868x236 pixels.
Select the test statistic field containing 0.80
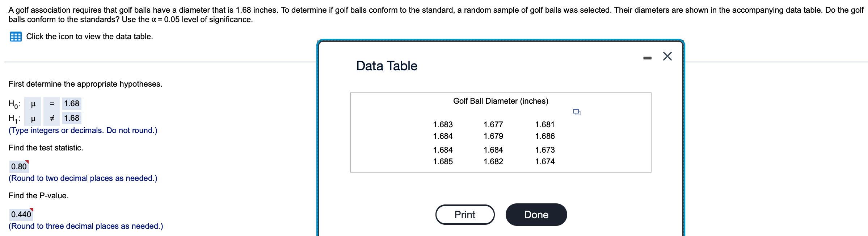tap(19, 166)
